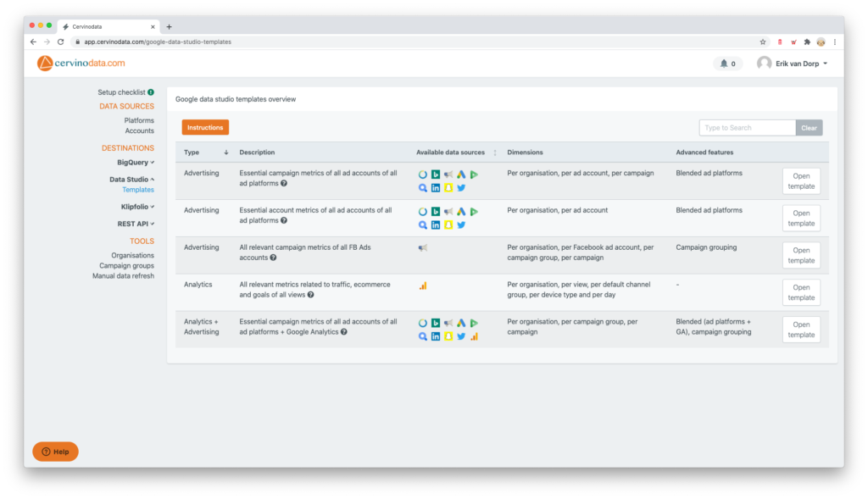Open Platforms in the sidebar

pos(139,120)
